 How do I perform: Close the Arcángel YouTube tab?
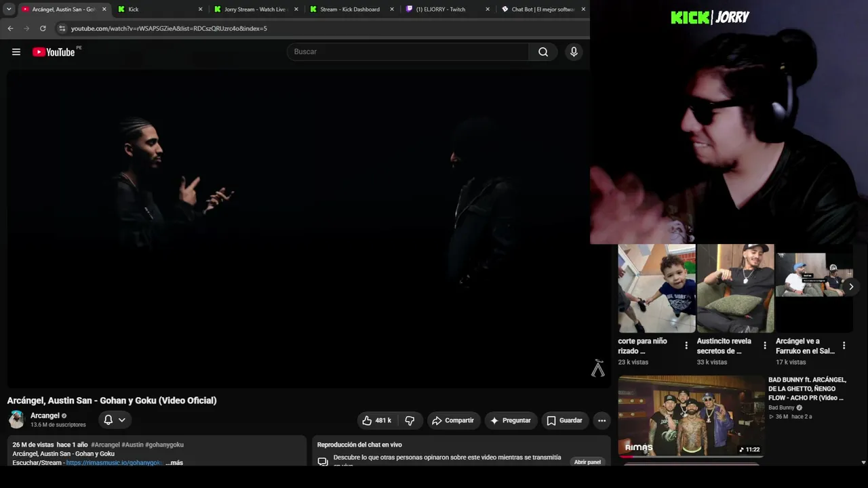click(x=104, y=9)
